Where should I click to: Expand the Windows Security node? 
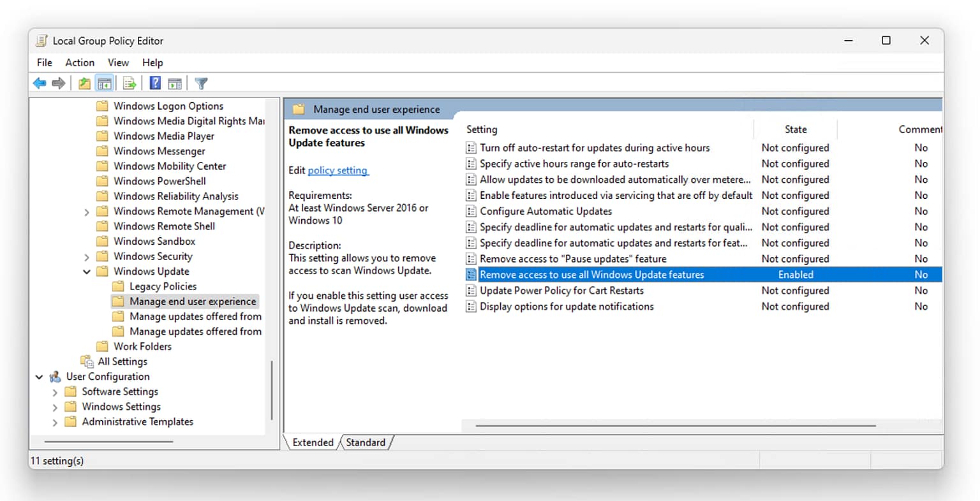(x=87, y=256)
